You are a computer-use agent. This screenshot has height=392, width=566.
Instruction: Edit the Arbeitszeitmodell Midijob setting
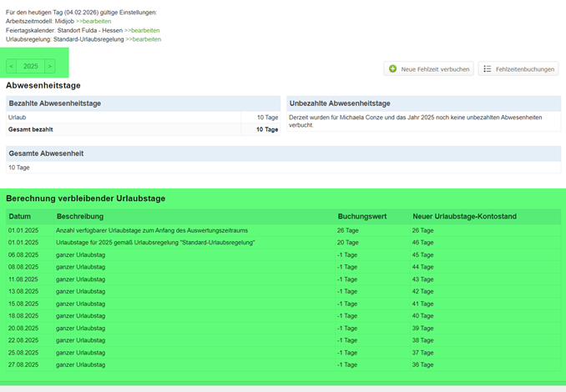click(x=93, y=21)
